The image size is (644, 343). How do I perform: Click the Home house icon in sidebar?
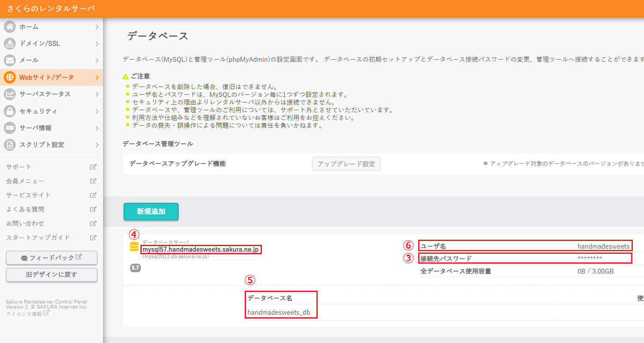pos(9,27)
